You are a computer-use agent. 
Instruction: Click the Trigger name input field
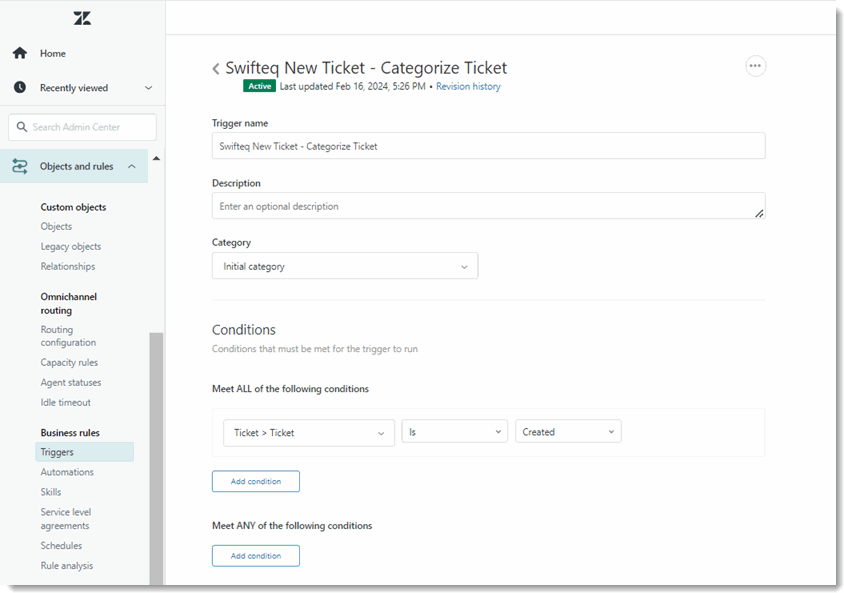pos(489,146)
